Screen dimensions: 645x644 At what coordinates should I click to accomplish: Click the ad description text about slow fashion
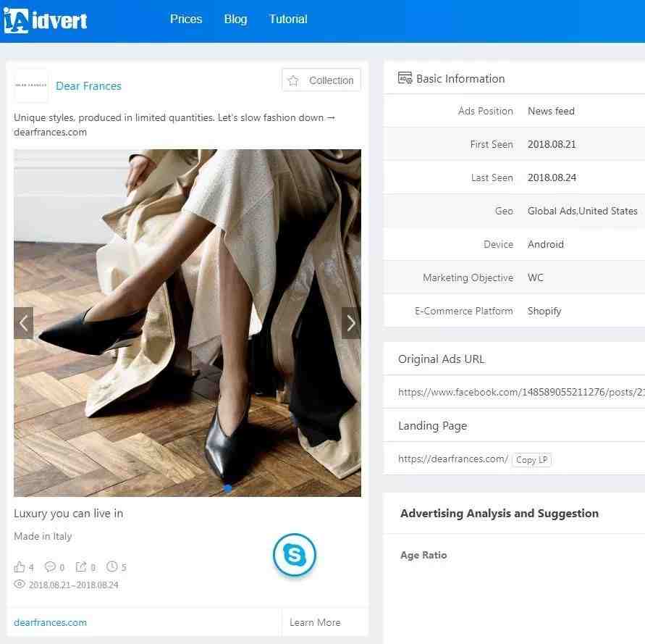point(174,125)
